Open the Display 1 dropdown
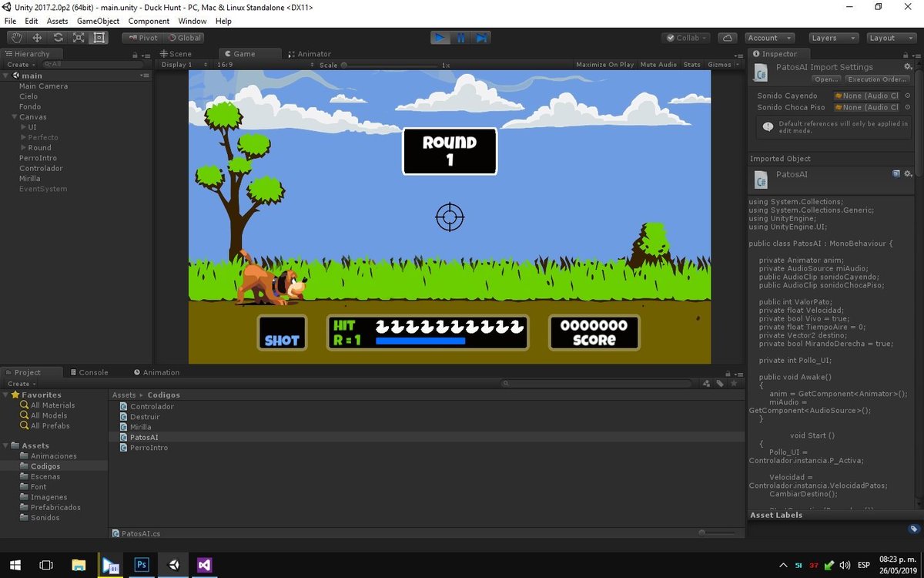Screen dimensions: 924x578 (x=184, y=65)
